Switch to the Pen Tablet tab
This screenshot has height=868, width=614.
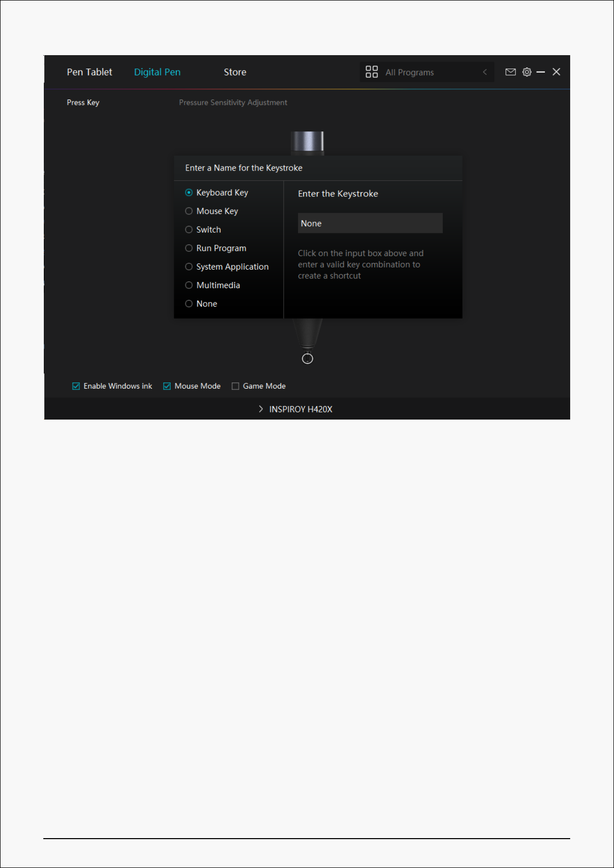point(89,72)
